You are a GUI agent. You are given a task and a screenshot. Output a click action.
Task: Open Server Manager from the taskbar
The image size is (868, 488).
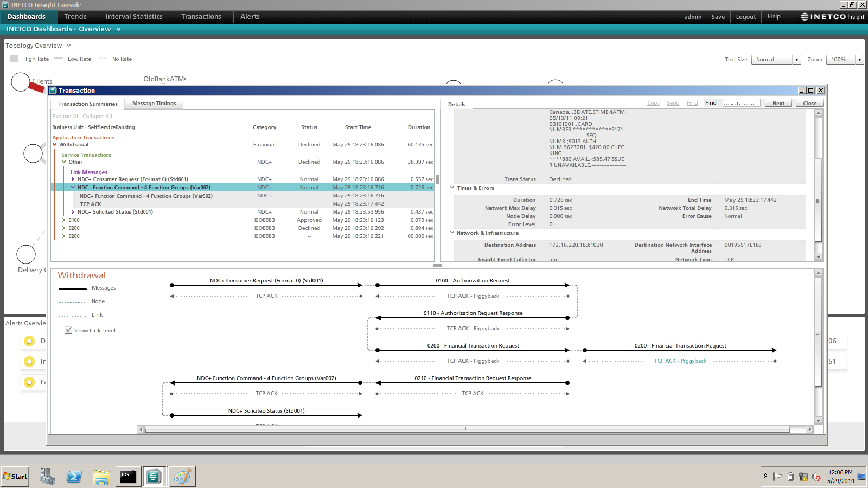coord(47,477)
